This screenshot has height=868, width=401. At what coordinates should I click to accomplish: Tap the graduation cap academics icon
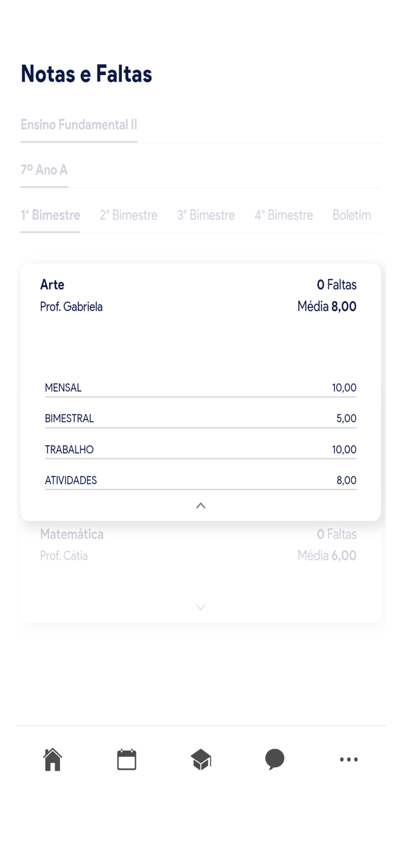click(x=201, y=759)
